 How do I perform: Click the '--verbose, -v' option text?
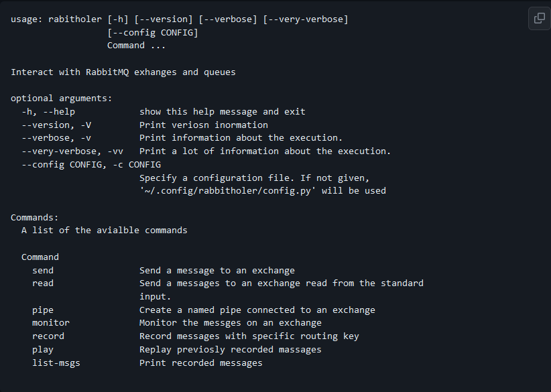tap(56, 137)
